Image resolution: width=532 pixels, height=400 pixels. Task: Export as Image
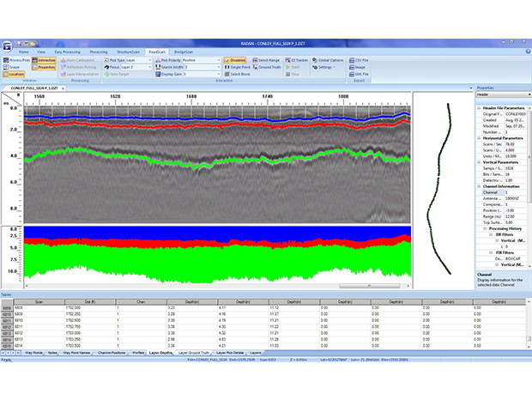click(x=357, y=67)
